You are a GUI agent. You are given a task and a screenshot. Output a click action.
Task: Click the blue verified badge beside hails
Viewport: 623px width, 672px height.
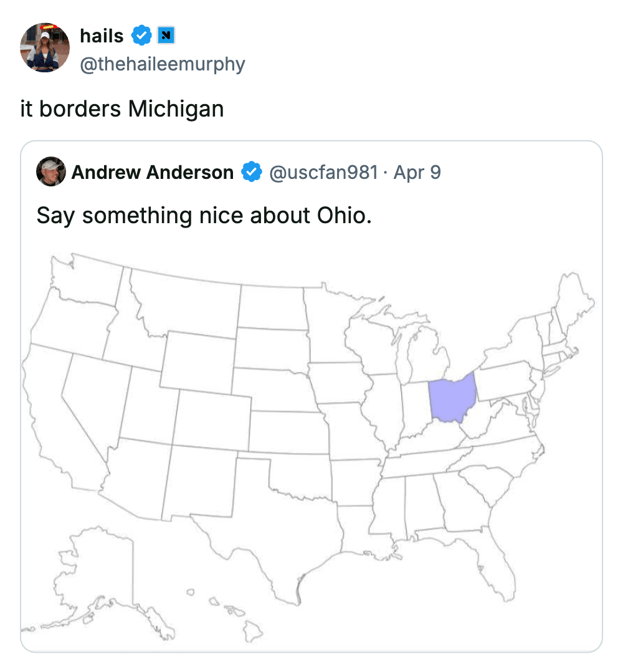tap(142, 36)
